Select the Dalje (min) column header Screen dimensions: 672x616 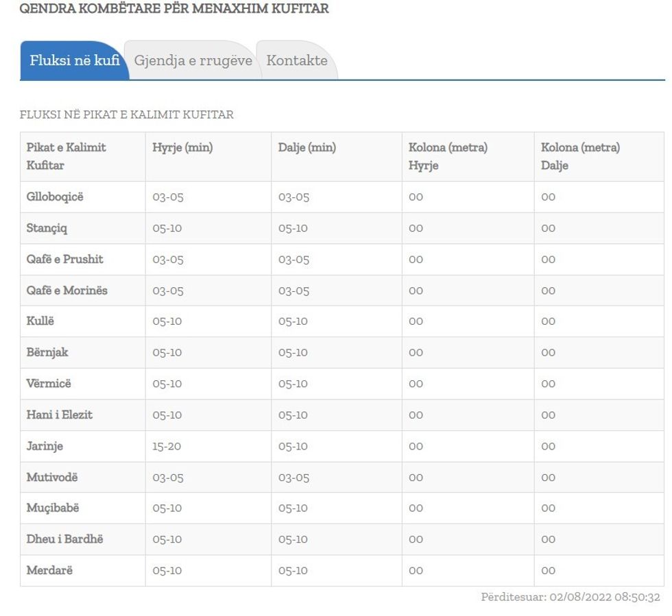pyautogui.click(x=307, y=147)
